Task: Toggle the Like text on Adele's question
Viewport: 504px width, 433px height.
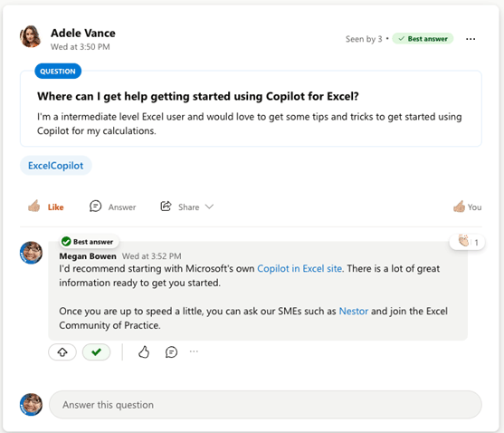Action: point(55,207)
